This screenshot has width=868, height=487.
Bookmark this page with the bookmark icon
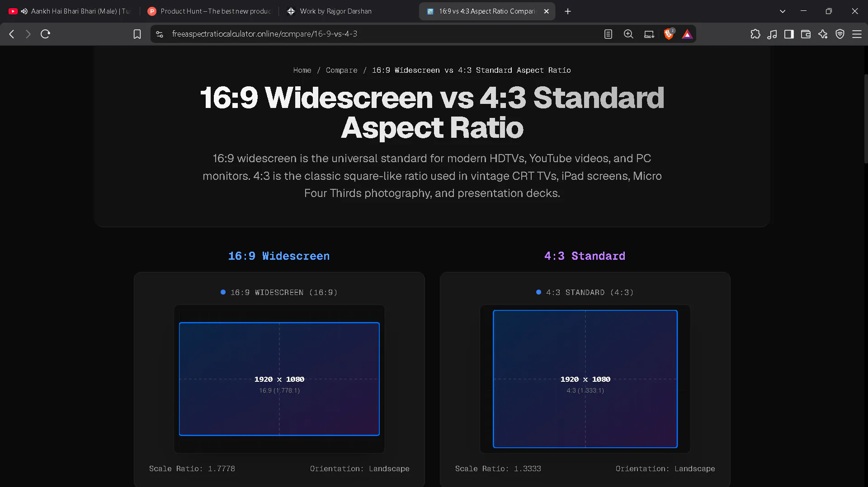tap(137, 34)
